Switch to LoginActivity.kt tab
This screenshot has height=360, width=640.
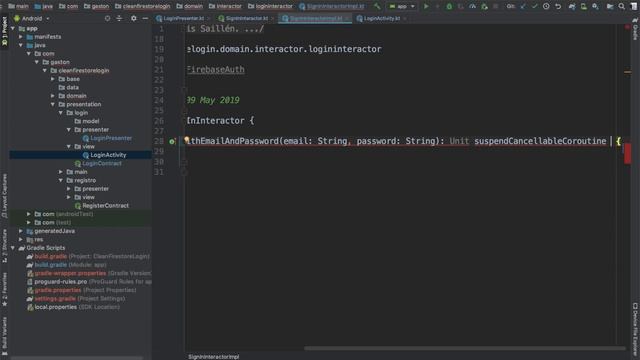[x=381, y=18]
